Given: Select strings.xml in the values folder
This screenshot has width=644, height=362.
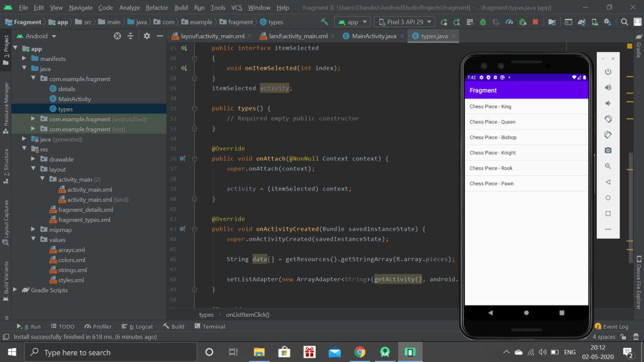Looking at the screenshot, I should click(72, 270).
